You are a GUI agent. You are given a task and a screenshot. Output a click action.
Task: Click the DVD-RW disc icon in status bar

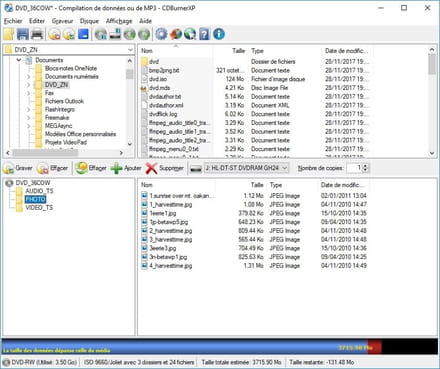click(x=6, y=362)
